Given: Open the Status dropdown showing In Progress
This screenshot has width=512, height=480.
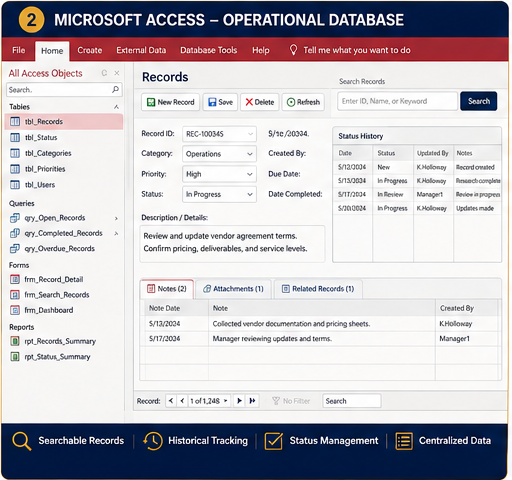Looking at the screenshot, I should [250, 195].
